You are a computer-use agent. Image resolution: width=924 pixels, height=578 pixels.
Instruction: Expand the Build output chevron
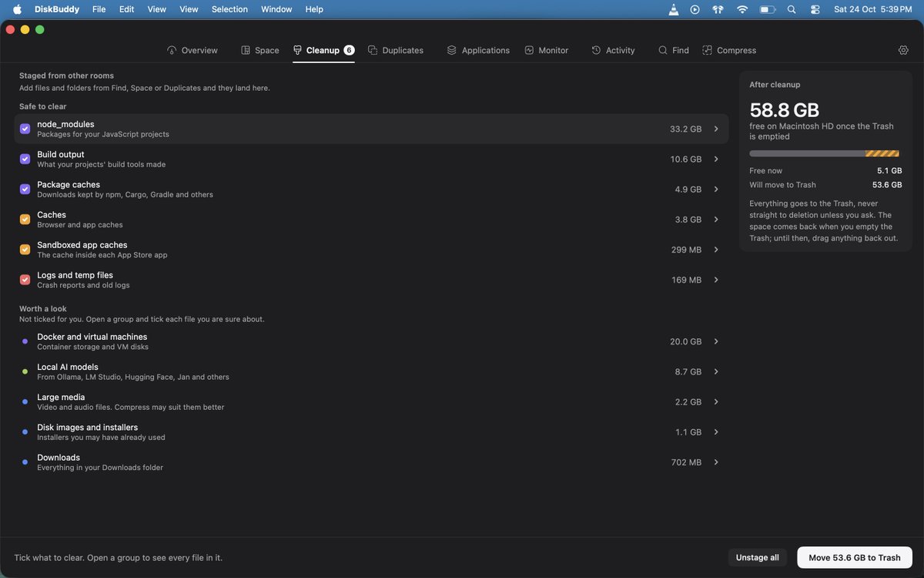[716, 159]
